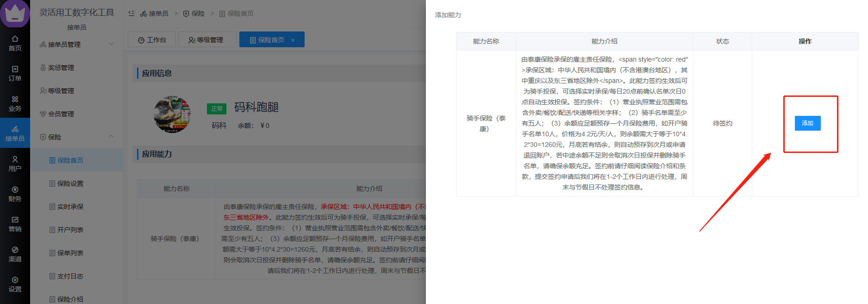Click 能力介绍 column header in dialog
This screenshot has width=868, height=304.
pyautogui.click(x=604, y=41)
